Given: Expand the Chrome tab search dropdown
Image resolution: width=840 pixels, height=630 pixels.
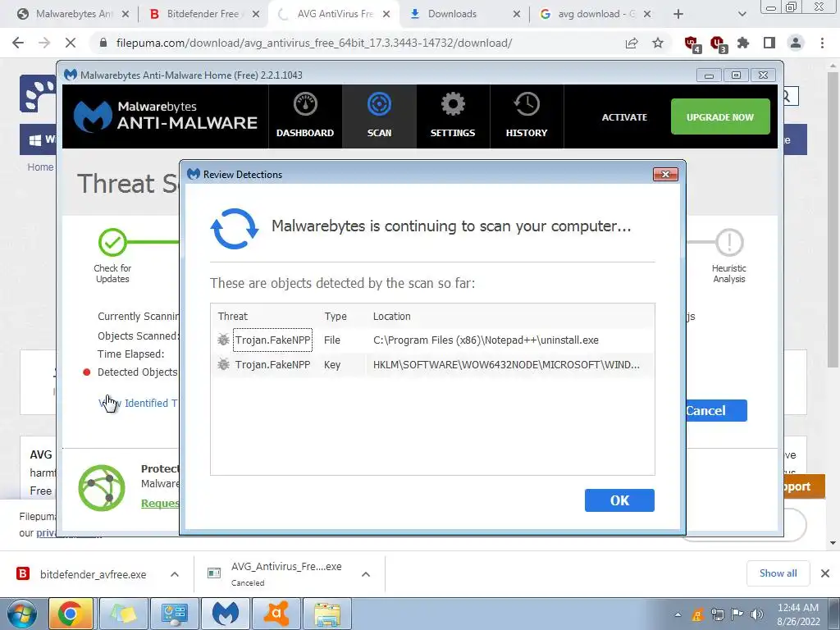Looking at the screenshot, I should (742, 14).
